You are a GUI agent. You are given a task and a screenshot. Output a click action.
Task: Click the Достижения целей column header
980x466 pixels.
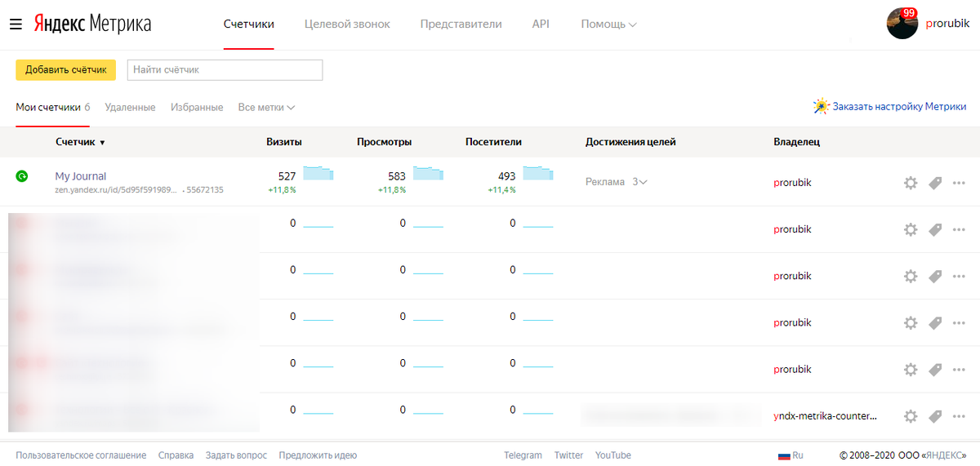[x=630, y=142]
